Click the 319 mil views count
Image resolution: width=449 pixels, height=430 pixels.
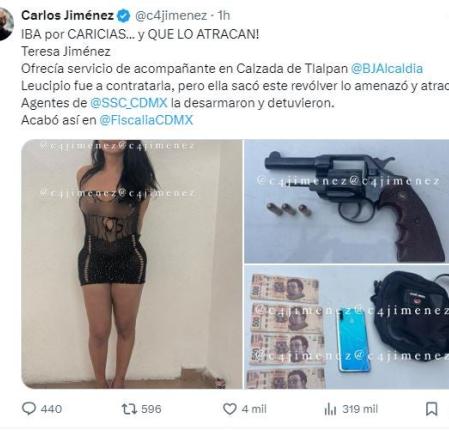coord(360,409)
